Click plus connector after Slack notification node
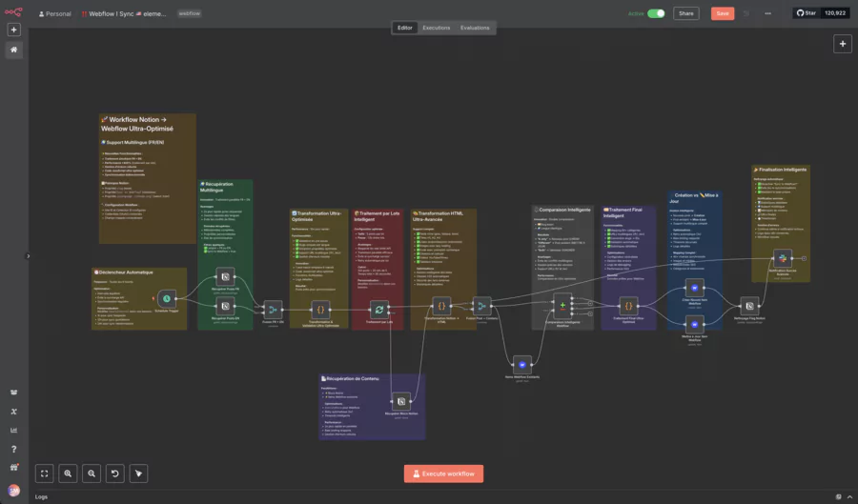Screen dimensions: 858x504 click(x=804, y=258)
